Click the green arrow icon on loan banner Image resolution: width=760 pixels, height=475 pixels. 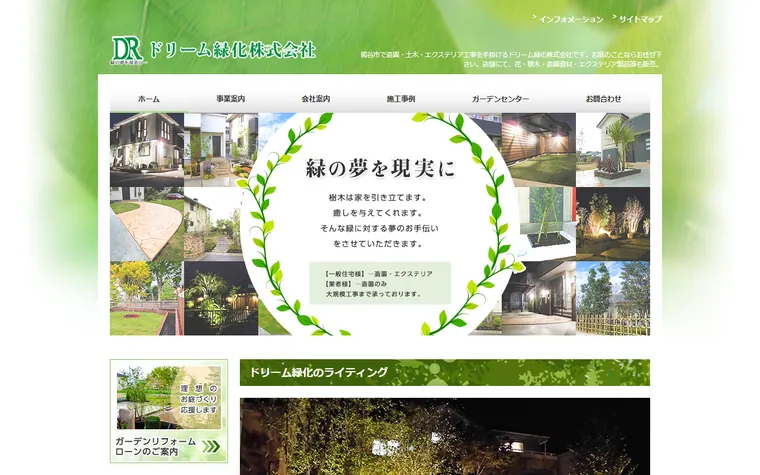tap(211, 446)
